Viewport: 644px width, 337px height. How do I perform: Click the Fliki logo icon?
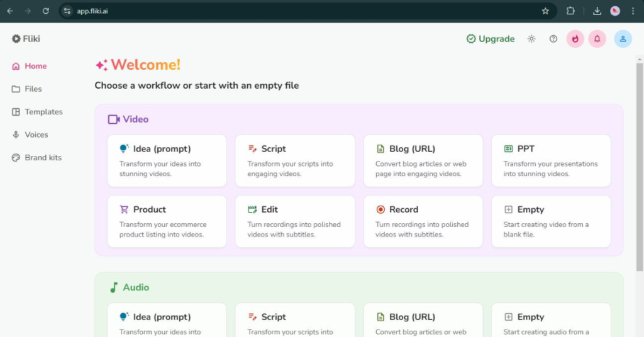pos(16,39)
